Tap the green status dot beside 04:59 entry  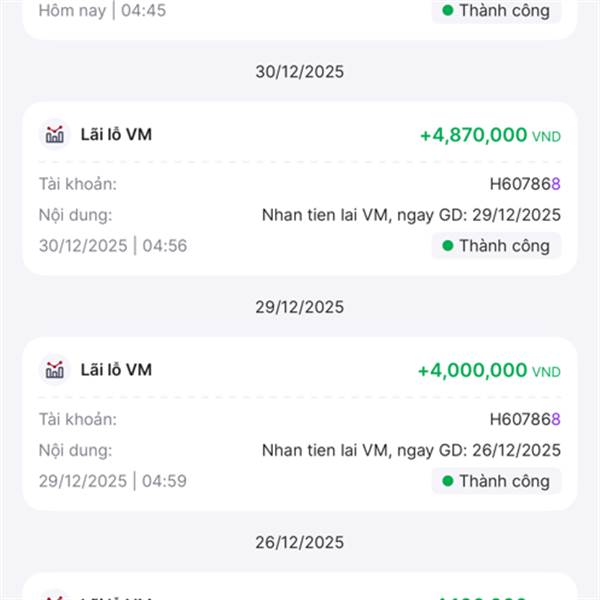[x=447, y=481]
